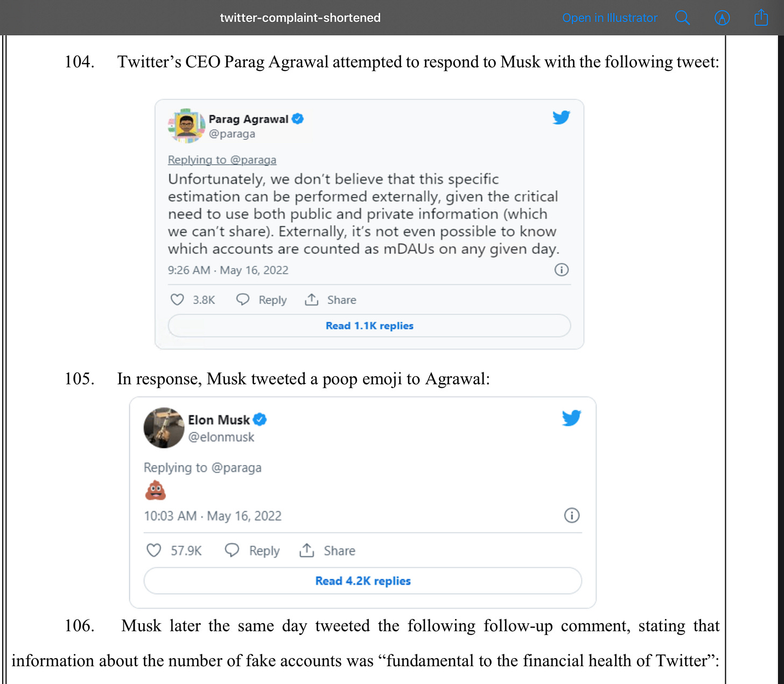Open info icon on Elon's tweet
This screenshot has height=684, width=784.
point(571,515)
